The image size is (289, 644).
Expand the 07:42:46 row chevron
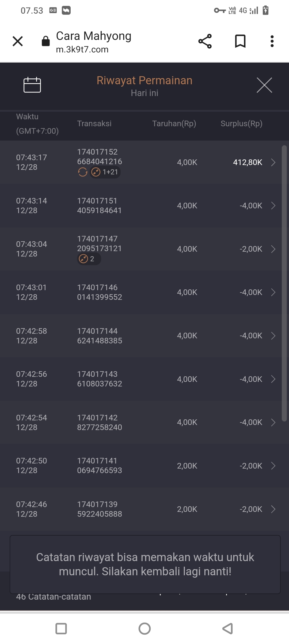273,509
